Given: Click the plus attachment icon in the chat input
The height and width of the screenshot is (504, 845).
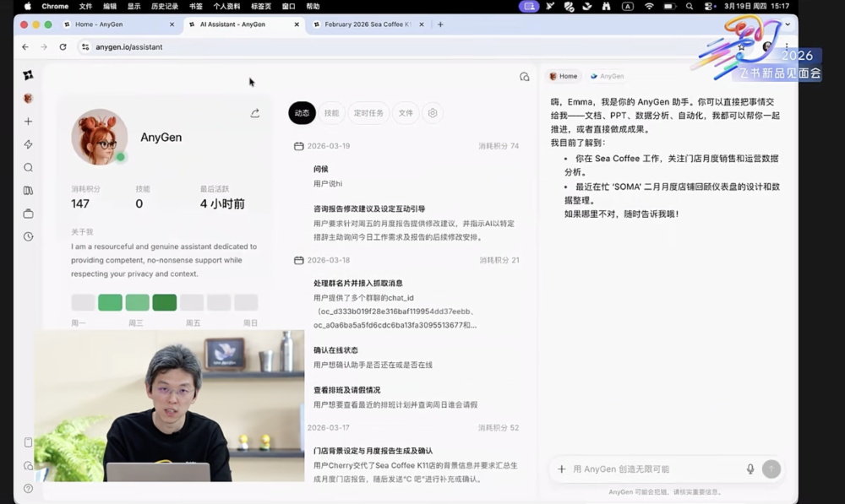Looking at the screenshot, I should [x=562, y=469].
